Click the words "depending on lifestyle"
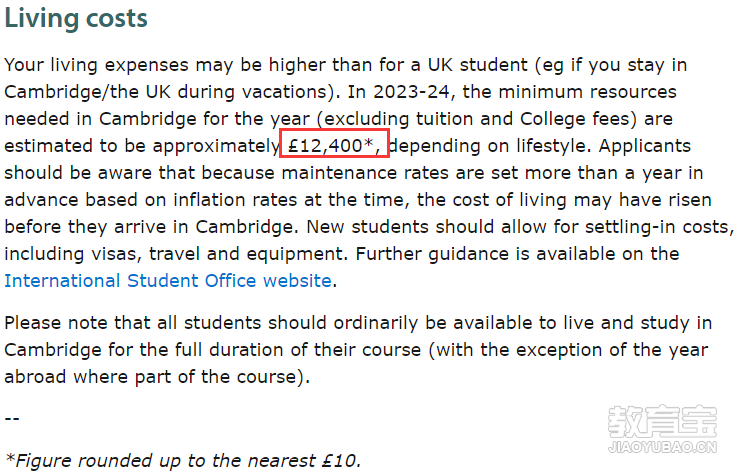 pyautogui.click(x=489, y=146)
